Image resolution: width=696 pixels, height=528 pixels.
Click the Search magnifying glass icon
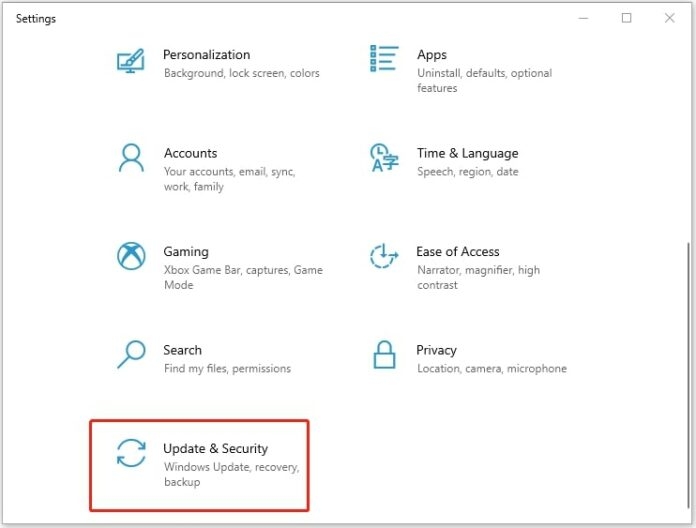(132, 355)
